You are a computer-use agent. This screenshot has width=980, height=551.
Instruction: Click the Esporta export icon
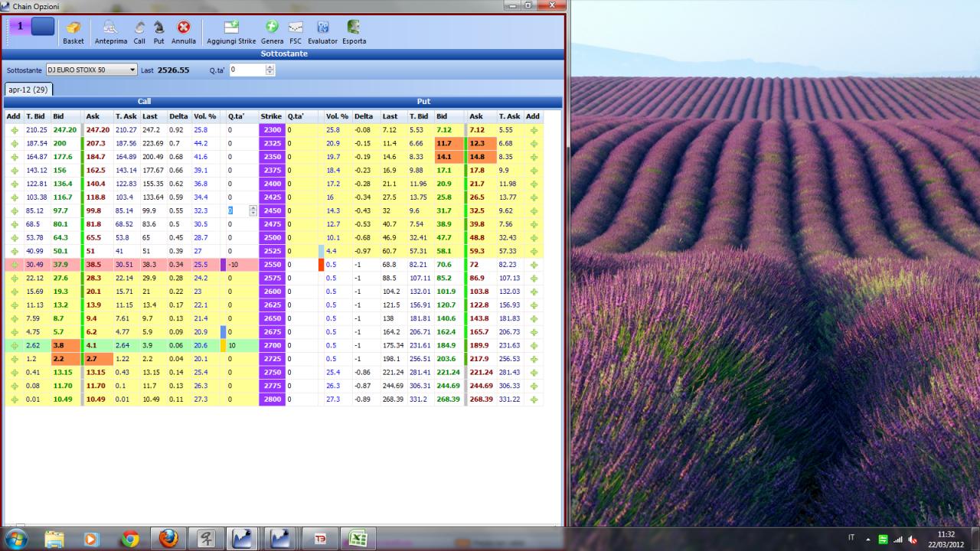tap(354, 32)
